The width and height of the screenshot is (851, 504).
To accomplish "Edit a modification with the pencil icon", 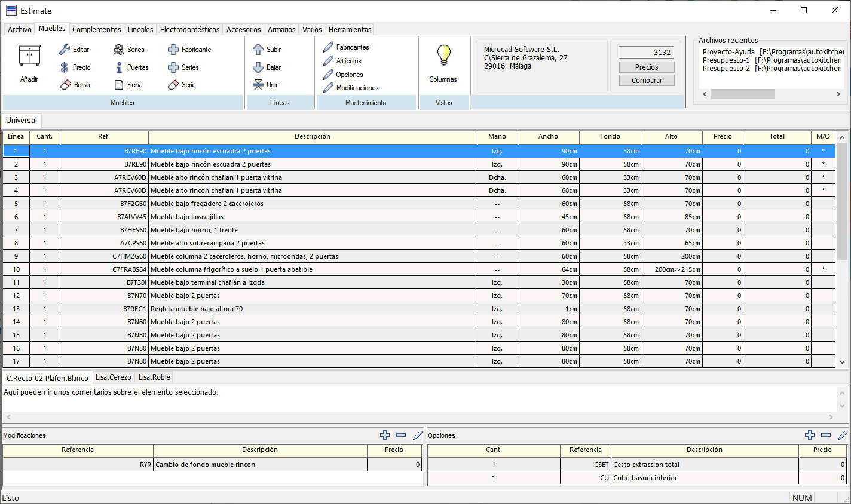I will [x=418, y=435].
